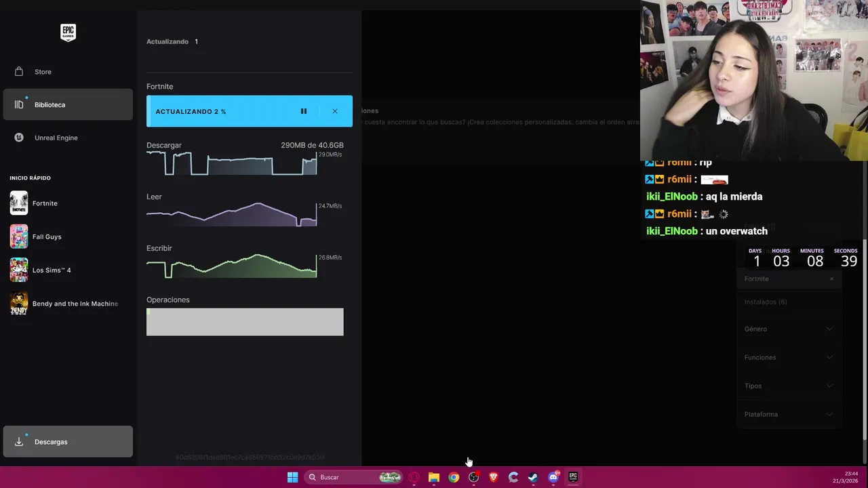
Task: Launch Fall Guys from quick launch
Action: [68, 237]
